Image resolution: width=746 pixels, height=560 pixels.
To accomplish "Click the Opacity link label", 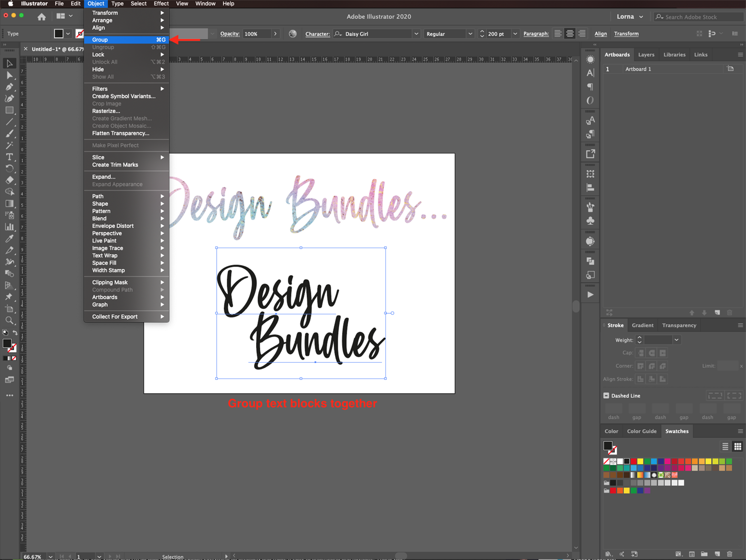I will pyautogui.click(x=230, y=34).
